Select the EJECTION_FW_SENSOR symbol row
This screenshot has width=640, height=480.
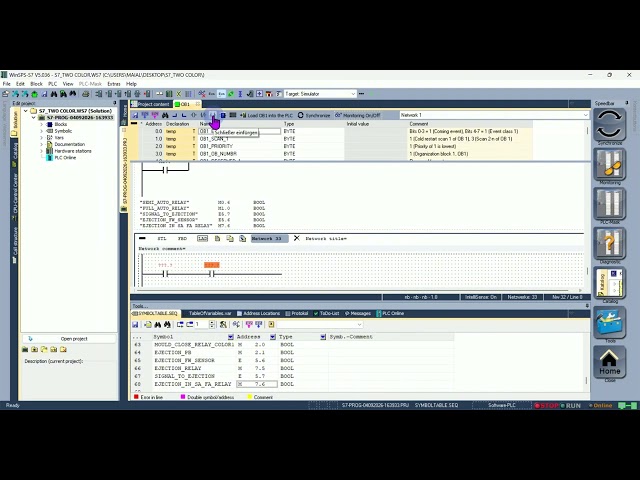tap(292, 360)
